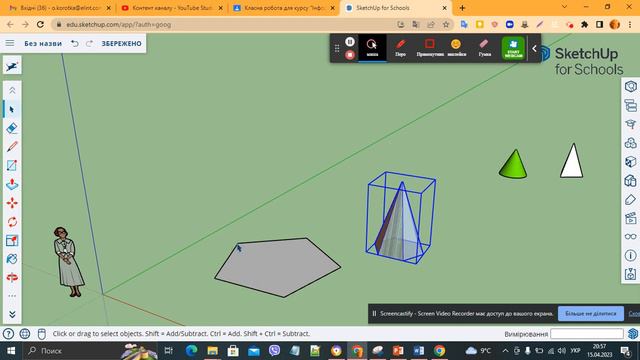Screen dimensions: 640x360
Task: Select the Push/Pull tool
Action: coord(12,184)
